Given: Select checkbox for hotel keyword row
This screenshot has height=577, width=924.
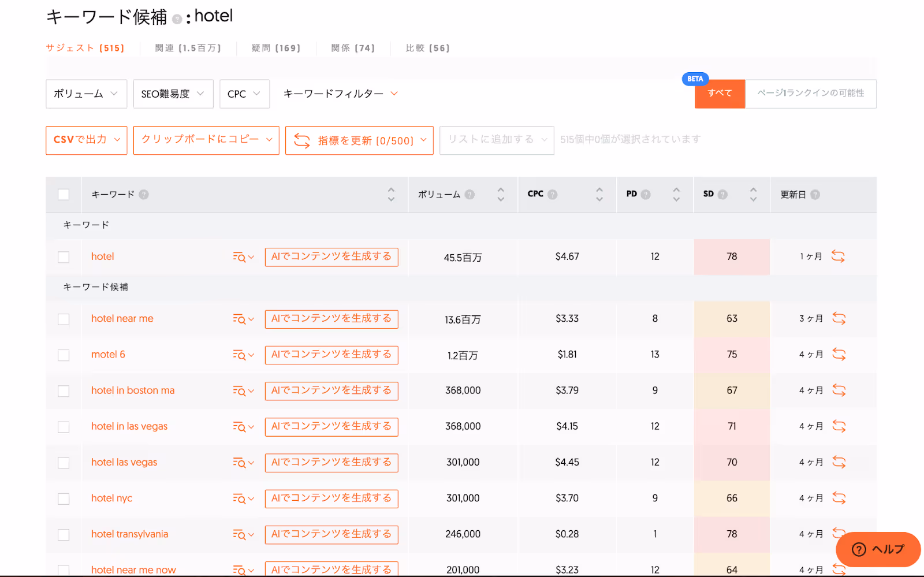Looking at the screenshot, I should pos(64,257).
